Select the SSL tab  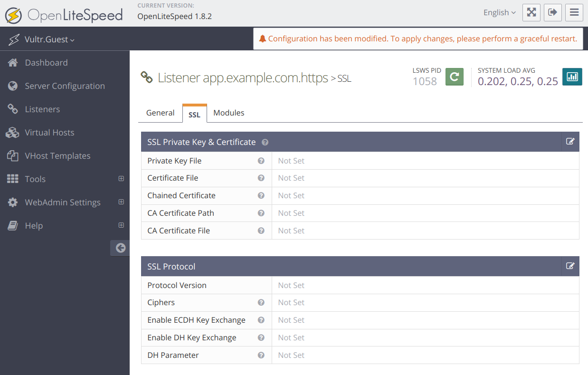(194, 114)
